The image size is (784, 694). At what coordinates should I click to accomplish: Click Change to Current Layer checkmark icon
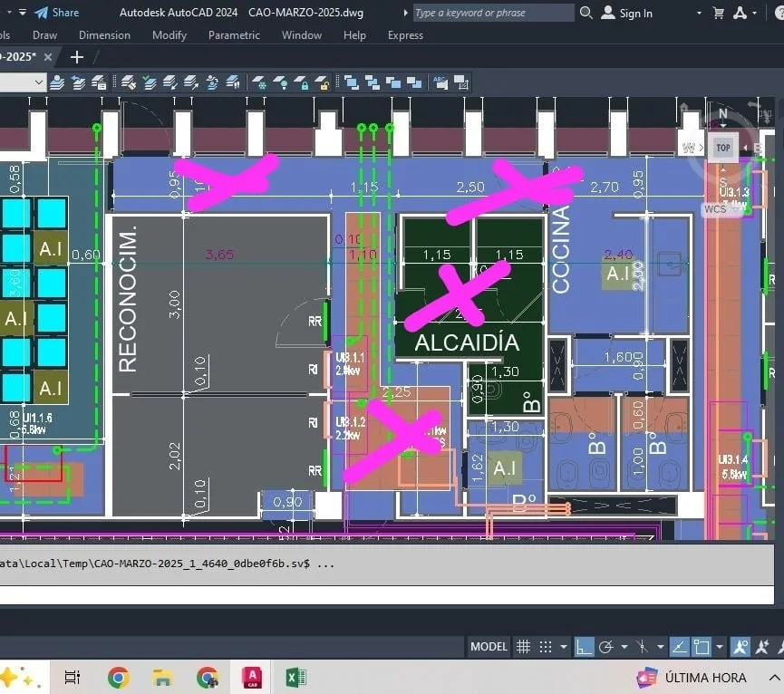[149, 82]
